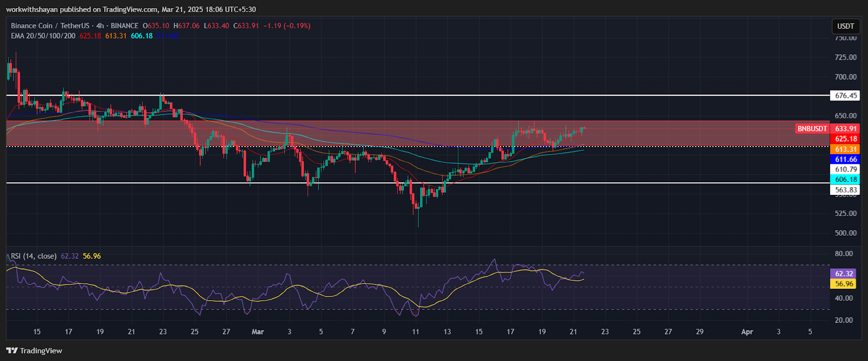Screen dimensions: 868x361
Task: Open the USDT currency selector
Action: pyautogui.click(x=845, y=26)
